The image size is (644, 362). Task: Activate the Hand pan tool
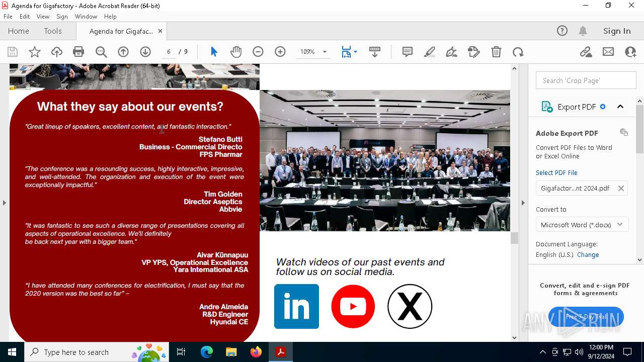pyautogui.click(x=236, y=52)
